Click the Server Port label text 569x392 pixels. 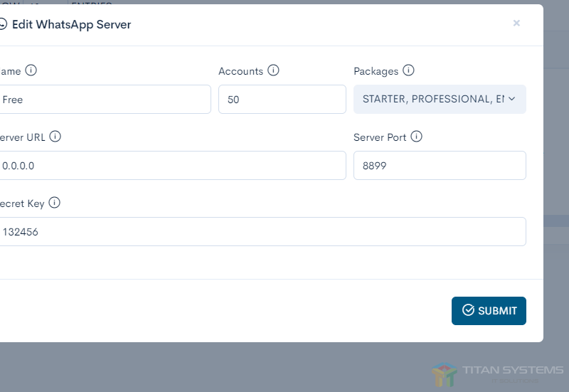380,137
